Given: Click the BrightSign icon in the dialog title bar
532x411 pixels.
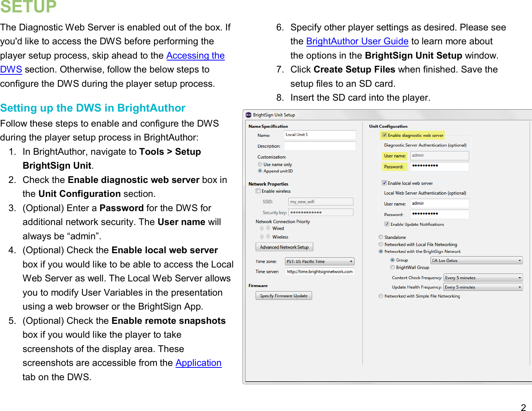Looking at the screenshot, I should coord(248,115).
